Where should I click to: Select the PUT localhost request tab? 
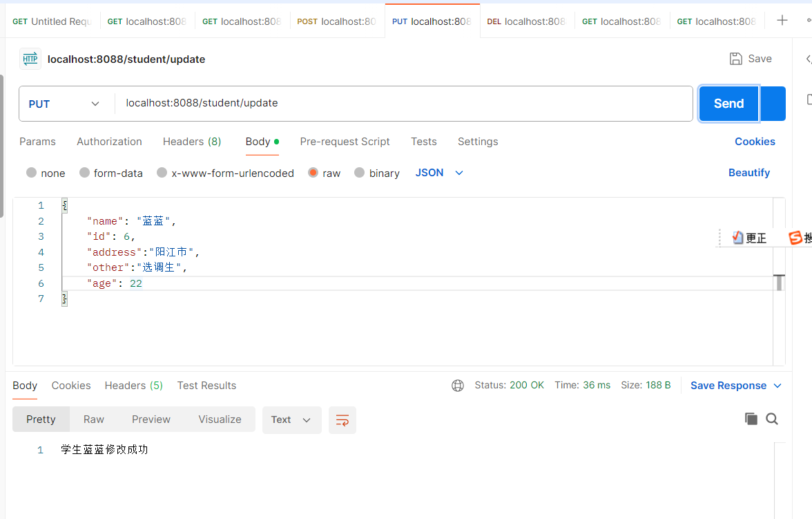click(x=432, y=21)
